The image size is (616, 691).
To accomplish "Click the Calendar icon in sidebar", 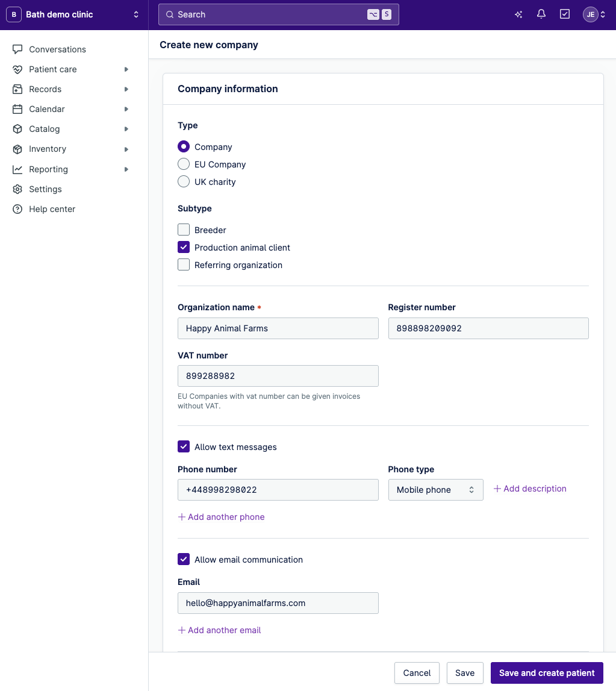I will point(17,109).
